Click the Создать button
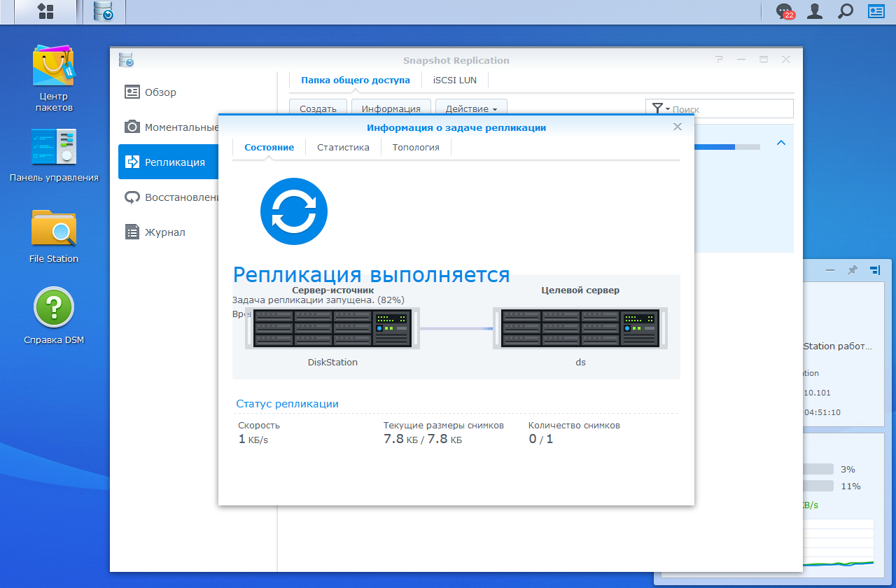This screenshot has width=896, height=588. (318, 108)
